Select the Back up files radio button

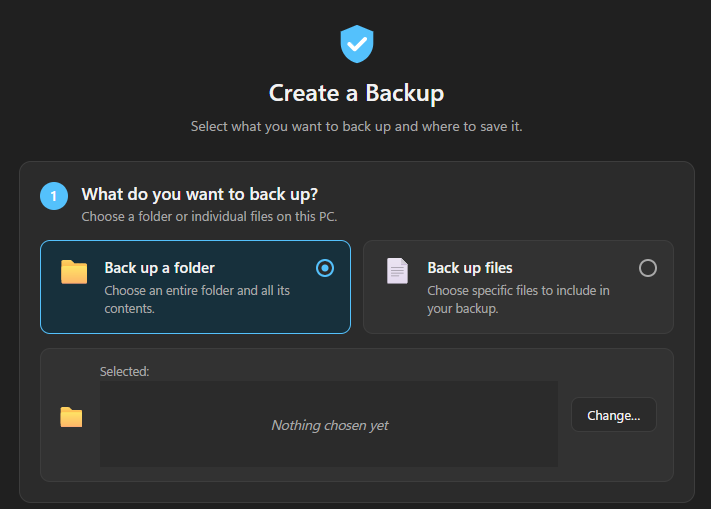(648, 268)
